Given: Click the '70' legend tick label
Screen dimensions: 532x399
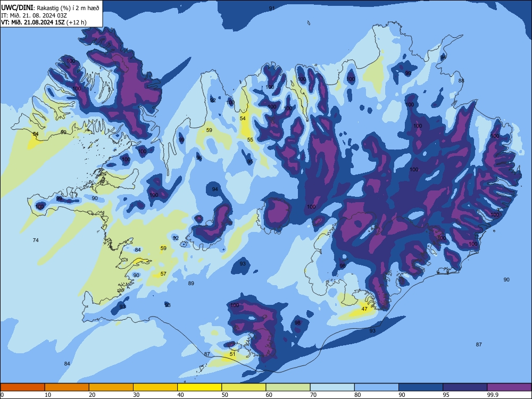Looking at the screenshot, I should 313,395.
